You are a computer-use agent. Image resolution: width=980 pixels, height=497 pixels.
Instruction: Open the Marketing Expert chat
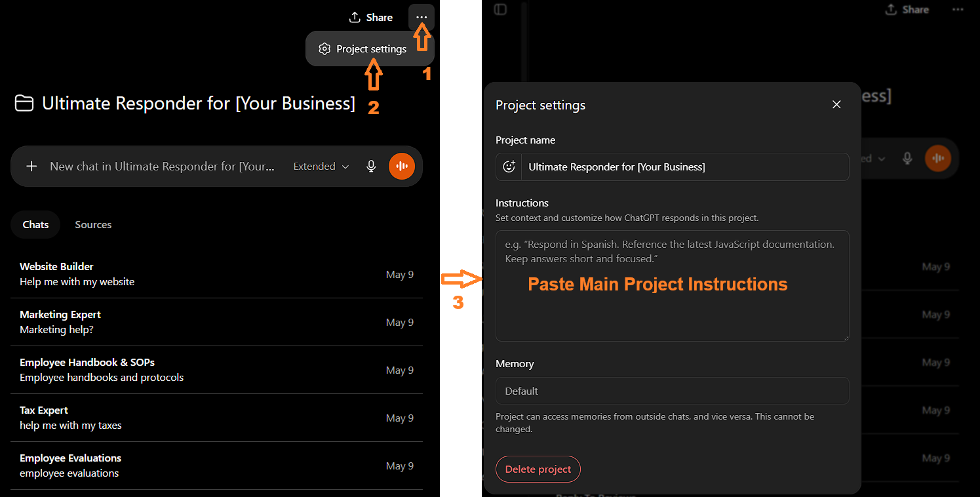click(x=216, y=322)
